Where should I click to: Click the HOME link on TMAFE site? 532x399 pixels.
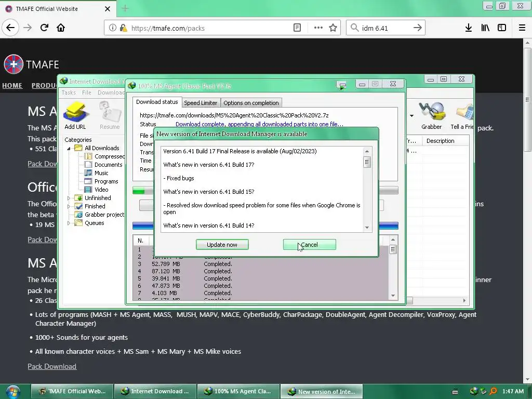click(12, 86)
